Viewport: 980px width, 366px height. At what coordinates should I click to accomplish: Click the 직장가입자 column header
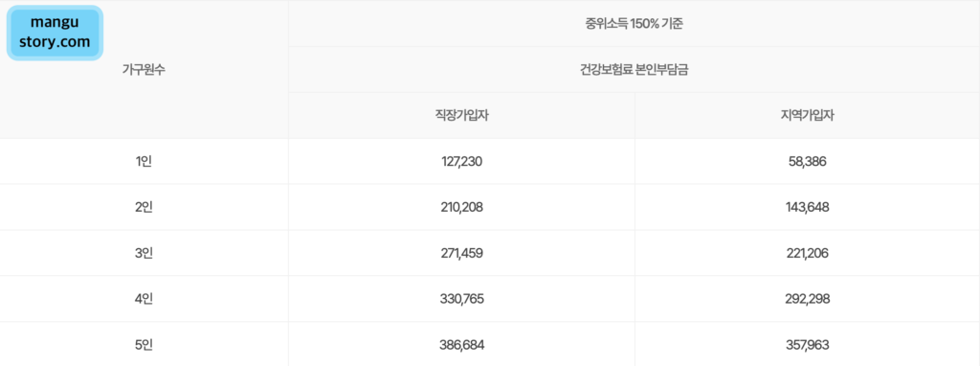[x=461, y=115]
